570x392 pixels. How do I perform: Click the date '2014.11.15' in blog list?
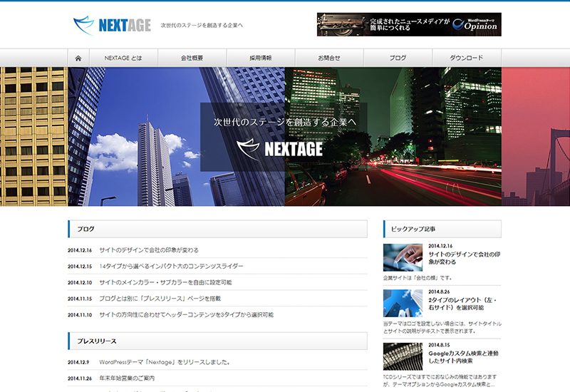[80, 299]
